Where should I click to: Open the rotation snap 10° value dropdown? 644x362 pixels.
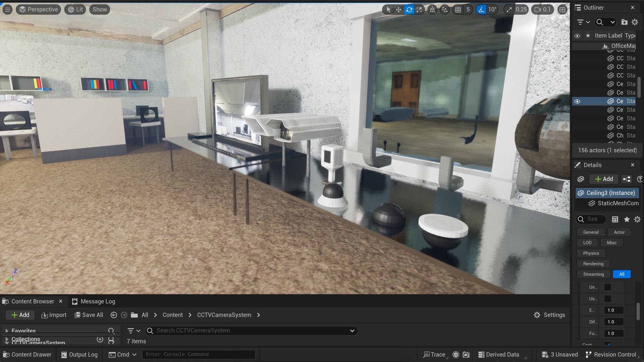pos(492,10)
